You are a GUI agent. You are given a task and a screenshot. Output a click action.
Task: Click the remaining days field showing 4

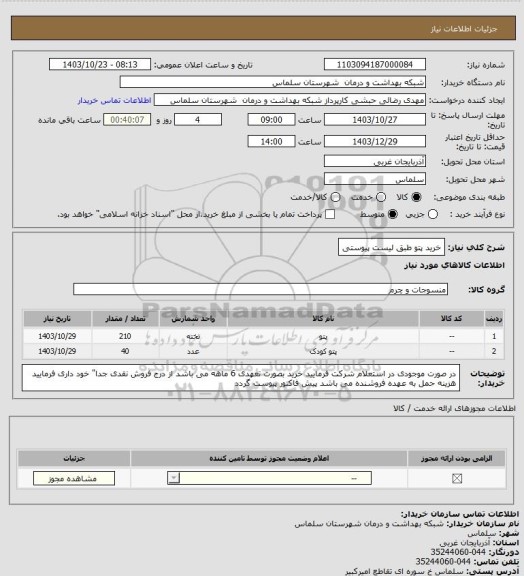[198, 120]
